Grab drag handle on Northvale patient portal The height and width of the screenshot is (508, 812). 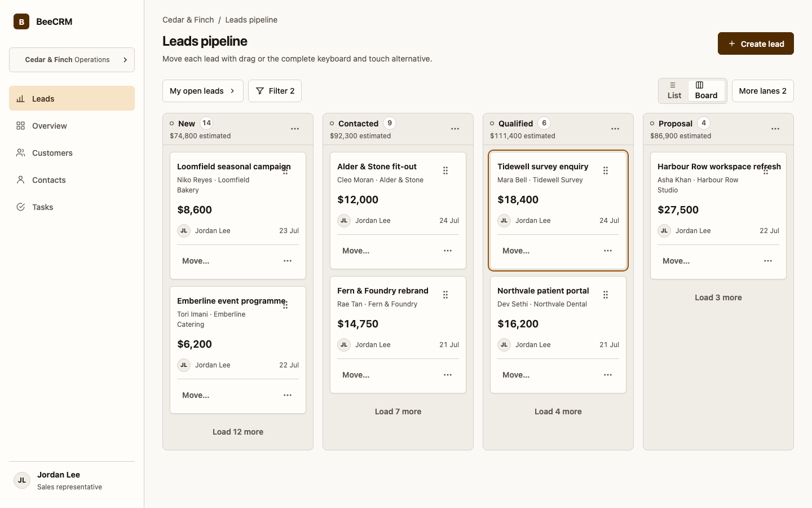(606, 295)
